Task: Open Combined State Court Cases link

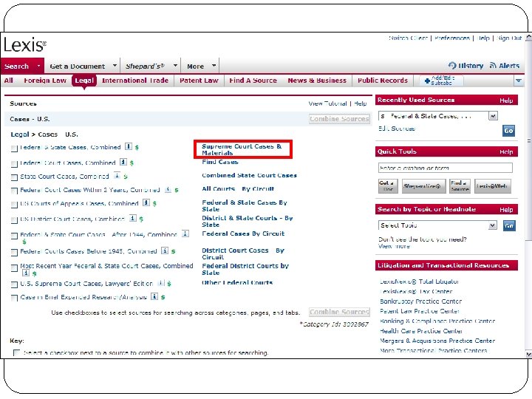Action: tap(250, 175)
